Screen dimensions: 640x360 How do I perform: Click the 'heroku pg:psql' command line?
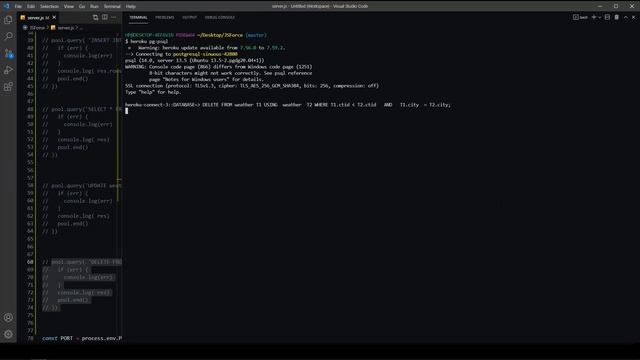point(149,41)
